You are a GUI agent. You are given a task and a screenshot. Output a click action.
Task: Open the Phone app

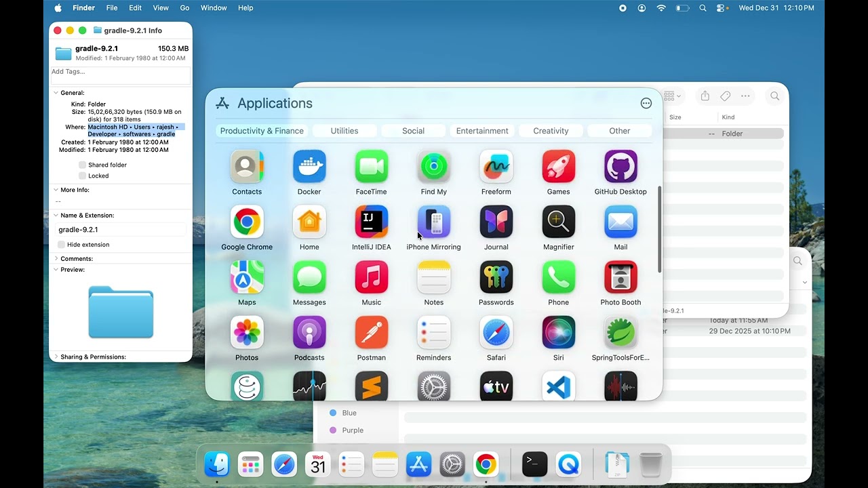tap(559, 278)
